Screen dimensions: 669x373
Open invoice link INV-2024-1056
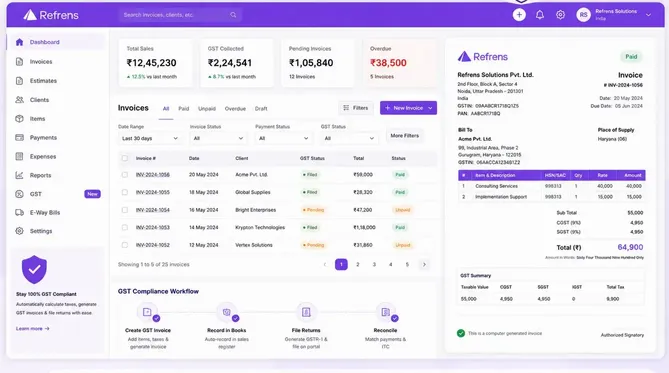pyautogui.click(x=153, y=175)
